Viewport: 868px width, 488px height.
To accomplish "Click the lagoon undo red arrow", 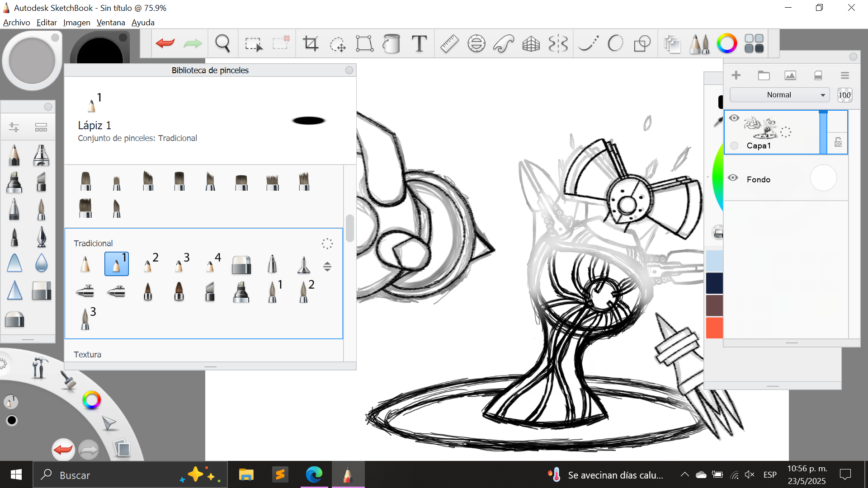I will pyautogui.click(x=63, y=450).
